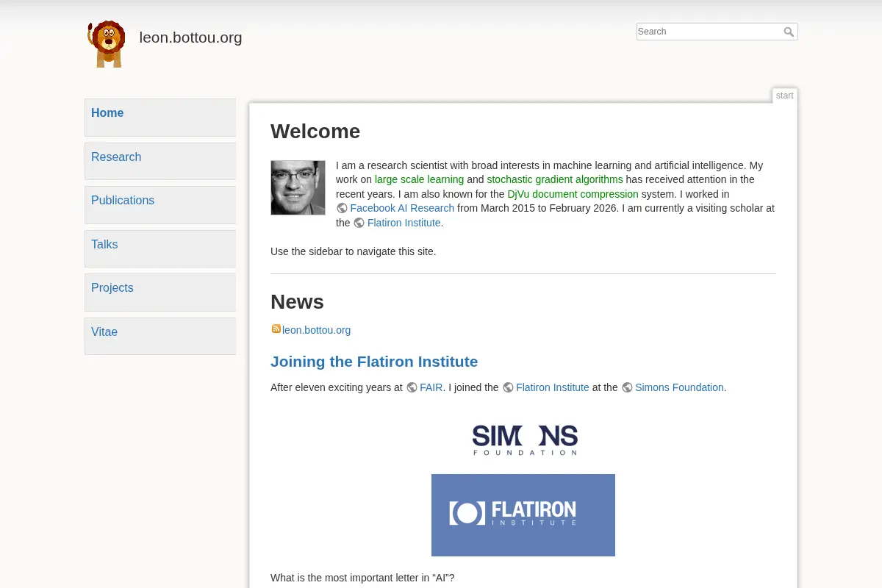Click the lion logo icon
Image resolution: width=882 pixels, height=588 pixels.
[107, 44]
